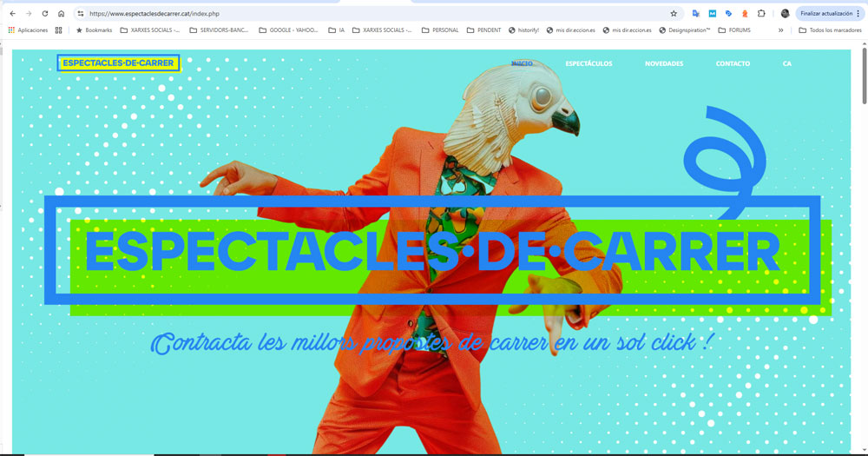This screenshot has width=868, height=456.
Task: Expand the PERSONAL bookmarks folder
Action: 440,30
